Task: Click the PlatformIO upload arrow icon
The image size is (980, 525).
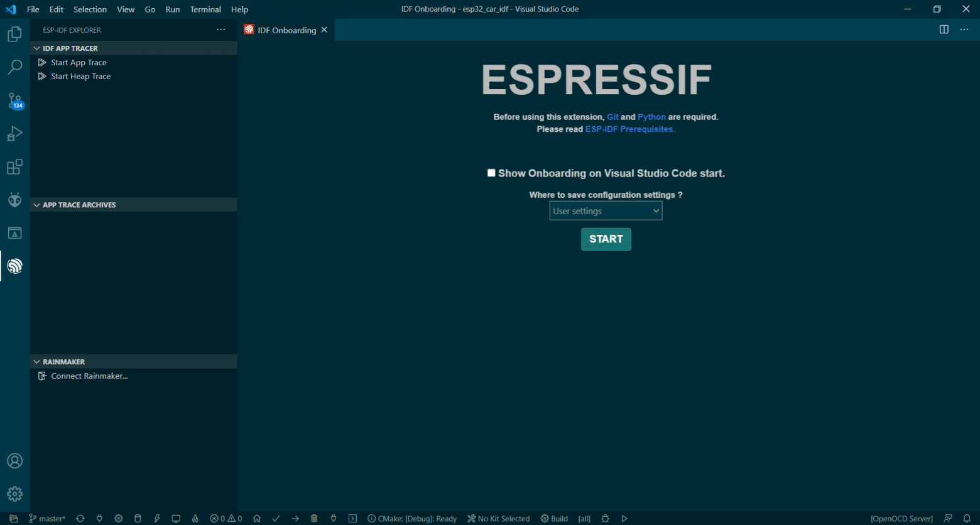Action: (295, 519)
